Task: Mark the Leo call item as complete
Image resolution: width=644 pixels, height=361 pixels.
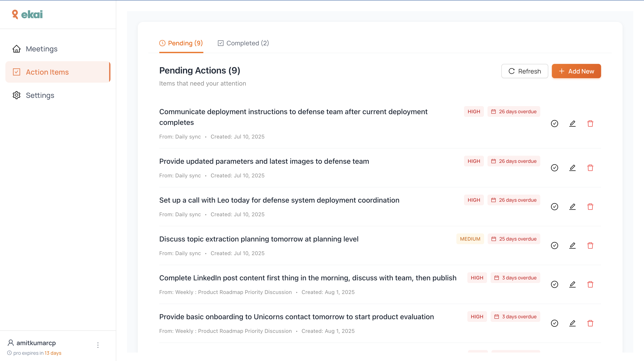Action: coord(554,207)
